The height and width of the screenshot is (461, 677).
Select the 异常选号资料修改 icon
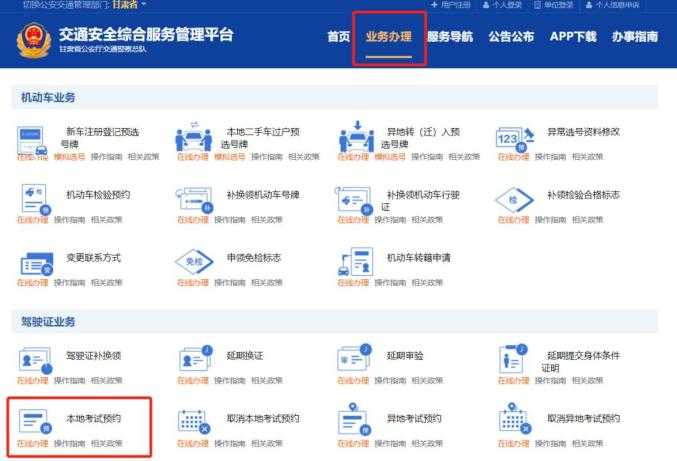click(x=515, y=139)
